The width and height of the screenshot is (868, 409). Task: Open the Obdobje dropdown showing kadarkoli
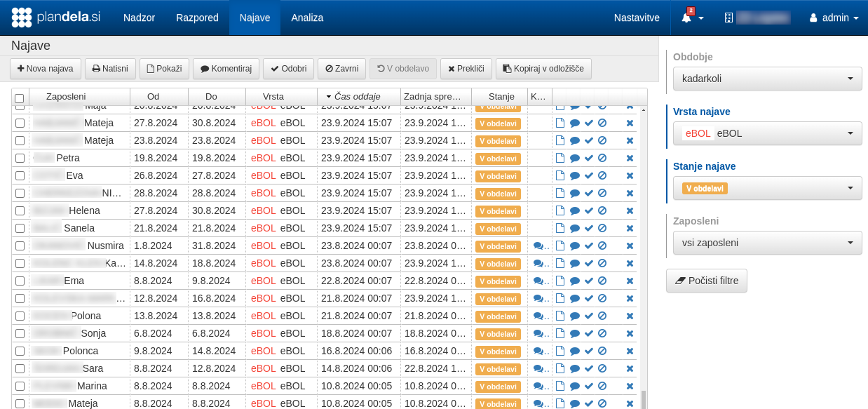click(x=767, y=79)
